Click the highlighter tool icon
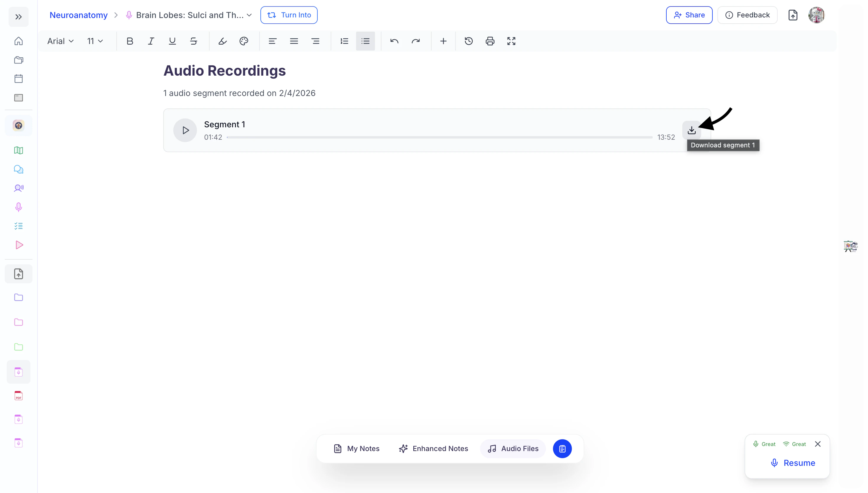The width and height of the screenshot is (868, 493). [222, 41]
